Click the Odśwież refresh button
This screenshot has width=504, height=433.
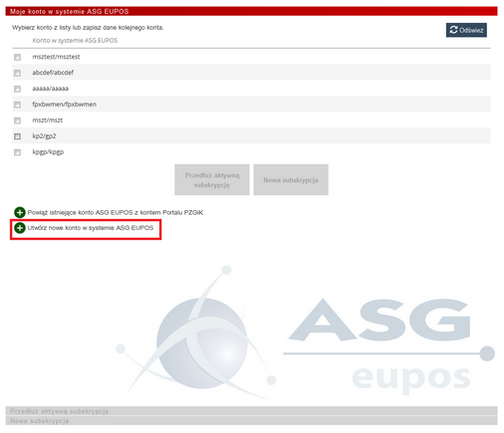click(x=466, y=30)
